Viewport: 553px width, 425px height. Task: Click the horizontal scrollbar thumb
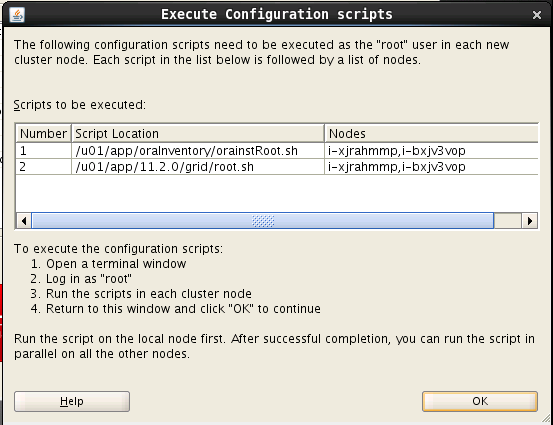coord(262,221)
